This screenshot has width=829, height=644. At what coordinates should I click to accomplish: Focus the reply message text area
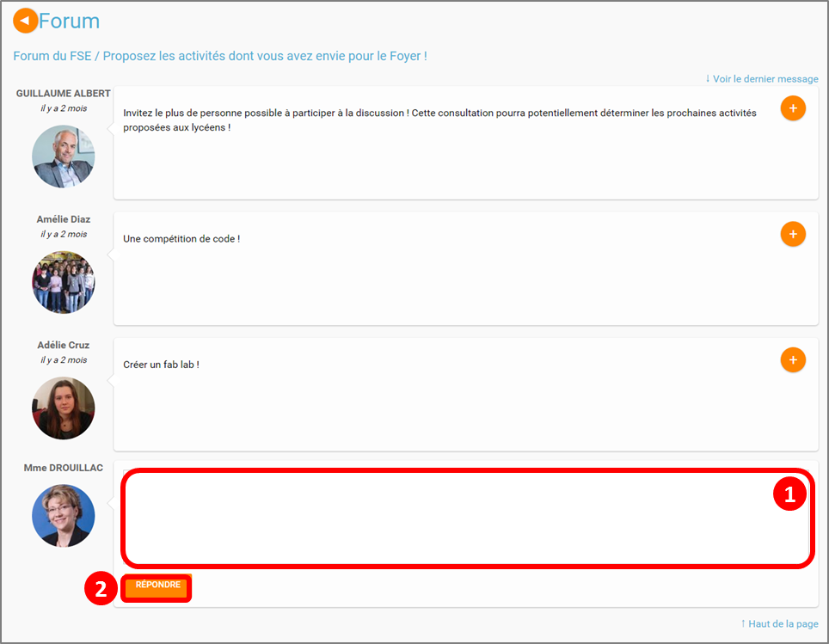[447, 518]
